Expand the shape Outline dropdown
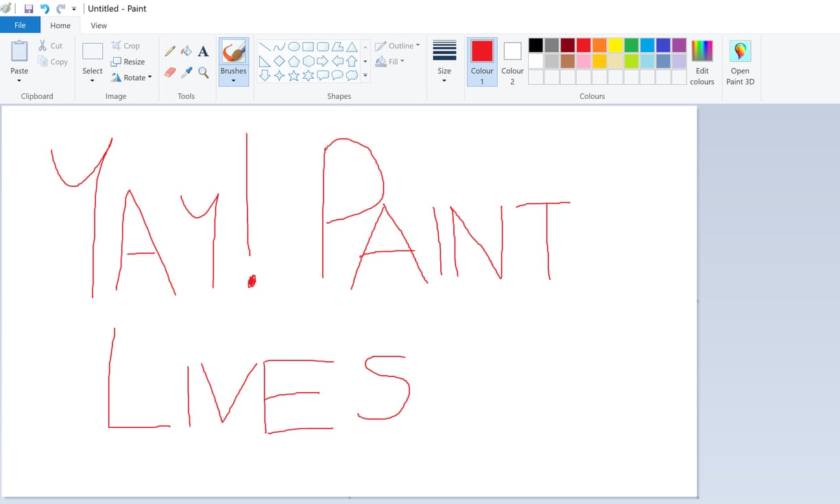 (398, 46)
